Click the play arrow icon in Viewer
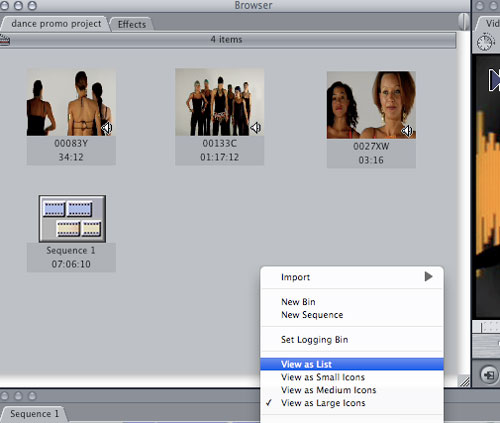This screenshot has height=423, width=500. [x=495, y=80]
